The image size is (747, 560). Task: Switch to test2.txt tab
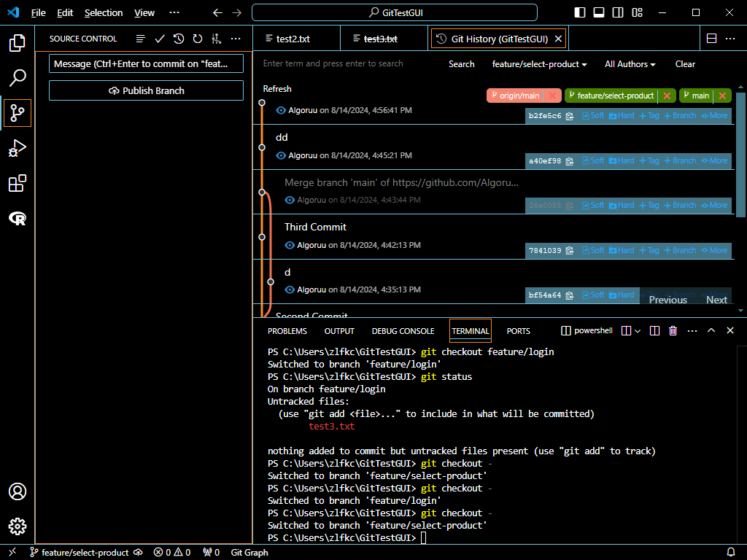point(296,39)
